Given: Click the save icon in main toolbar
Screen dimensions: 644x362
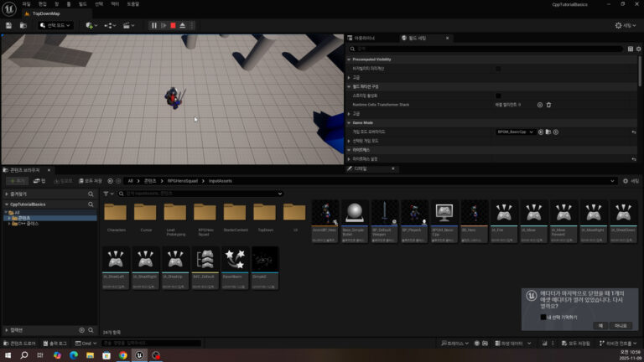Looking at the screenshot, I should pos(8,26).
